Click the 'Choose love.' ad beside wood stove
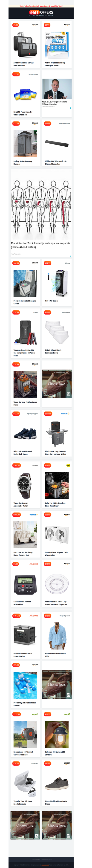92x868 pixels. coord(57,384)
